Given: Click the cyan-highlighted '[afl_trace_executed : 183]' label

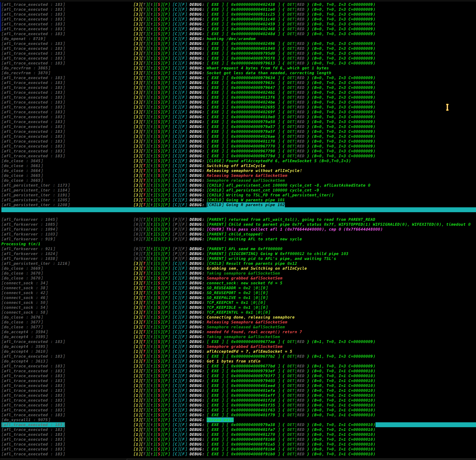Looking at the screenshot, I should (33, 425).
